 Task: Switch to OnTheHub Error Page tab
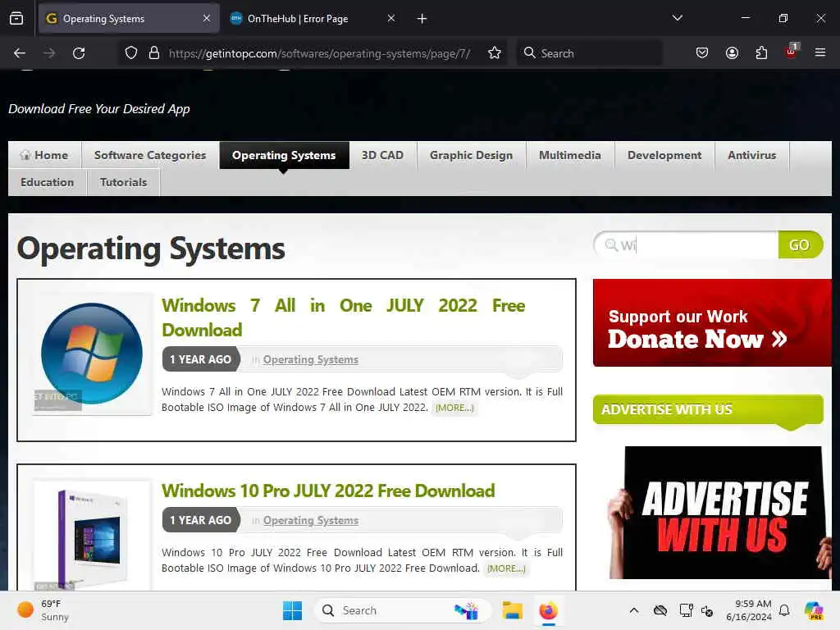[x=312, y=19]
